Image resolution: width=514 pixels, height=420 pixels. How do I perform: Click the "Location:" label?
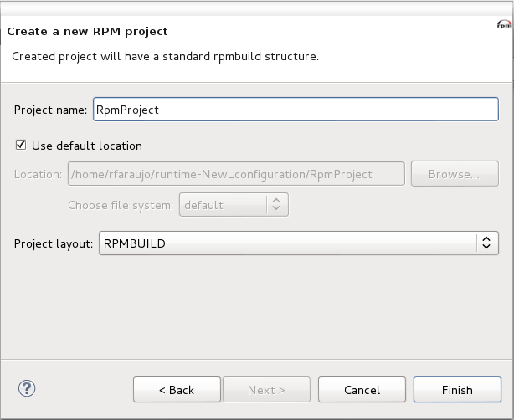38,174
